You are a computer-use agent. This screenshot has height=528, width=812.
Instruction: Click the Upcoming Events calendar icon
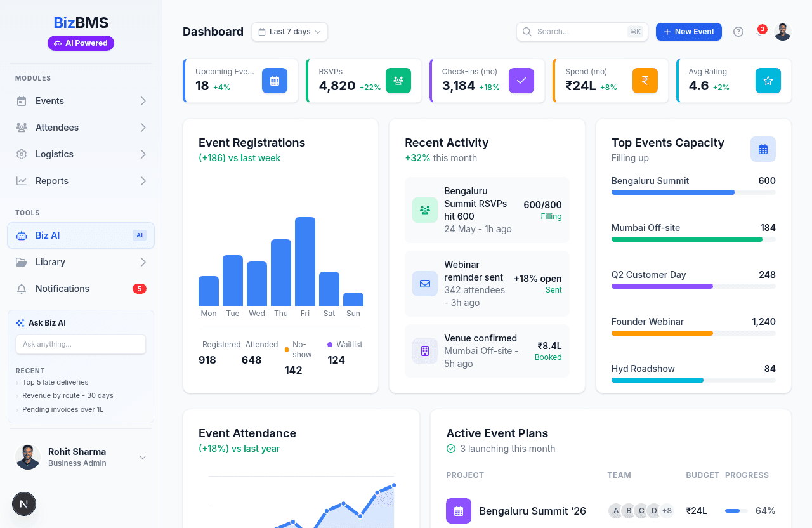click(x=275, y=81)
